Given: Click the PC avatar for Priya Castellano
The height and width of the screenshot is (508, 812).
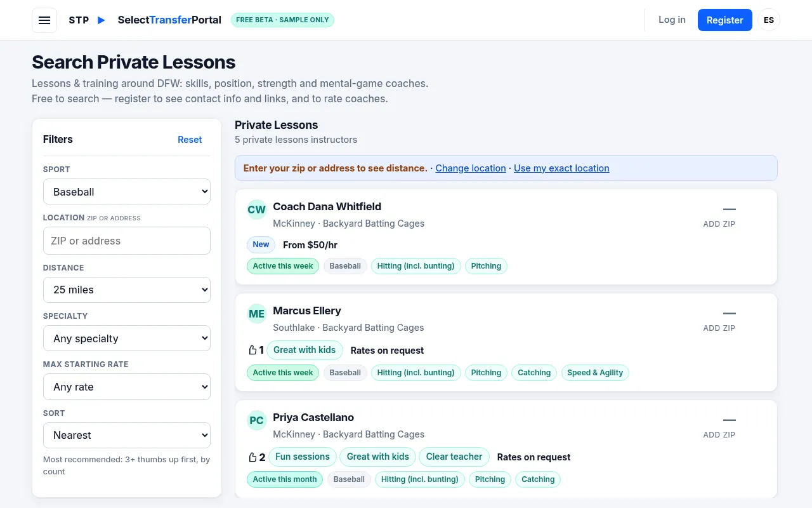Looking at the screenshot, I should [x=257, y=420].
